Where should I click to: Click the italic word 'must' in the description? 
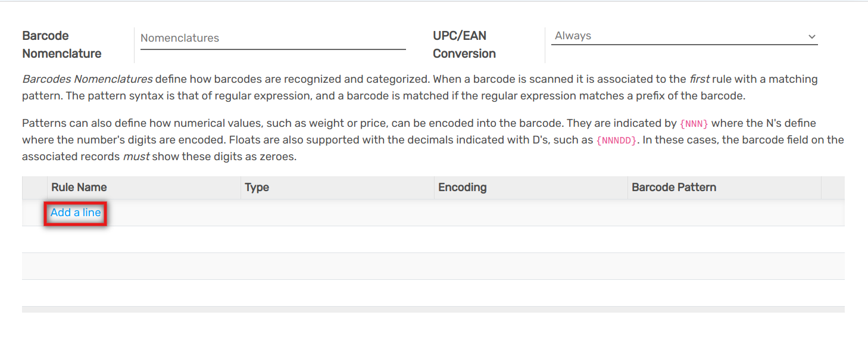[x=136, y=157]
